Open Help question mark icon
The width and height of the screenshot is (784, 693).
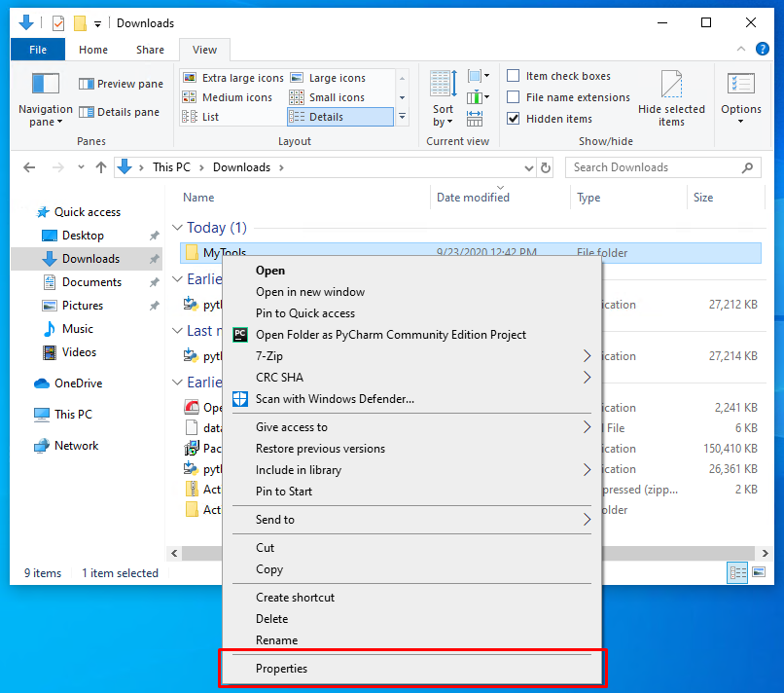762,49
